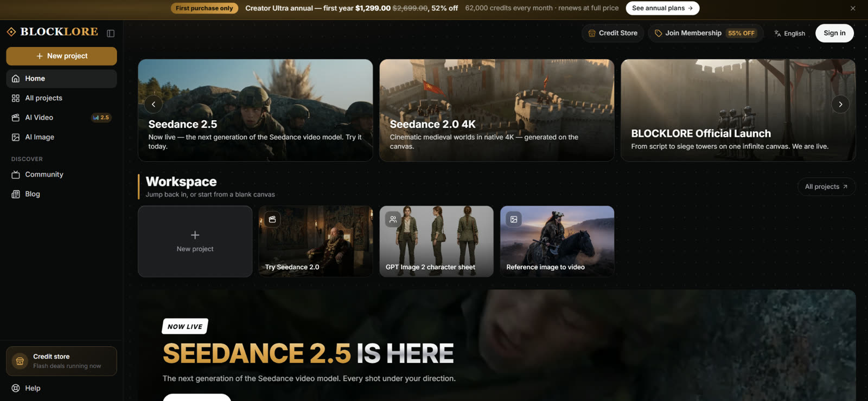Screen dimensions: 868x401
Task: Click See annual plans button
Action: pos(662,8)
